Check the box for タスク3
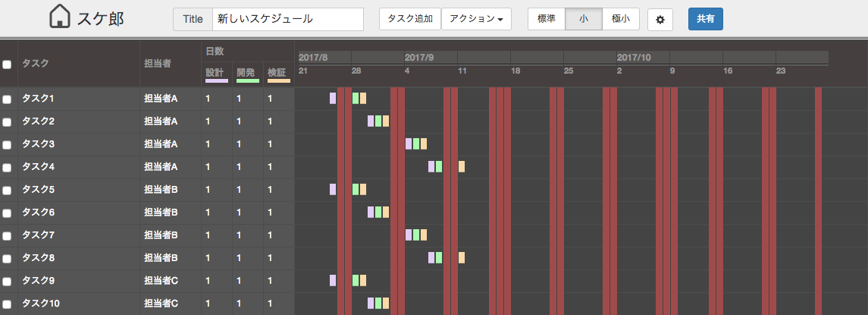Screen dimensions: 868x315 (x=7, y=145)
